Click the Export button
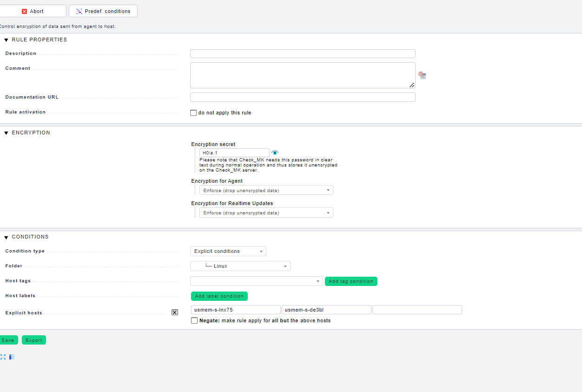The image size is (582, 392). click(34, 340)
